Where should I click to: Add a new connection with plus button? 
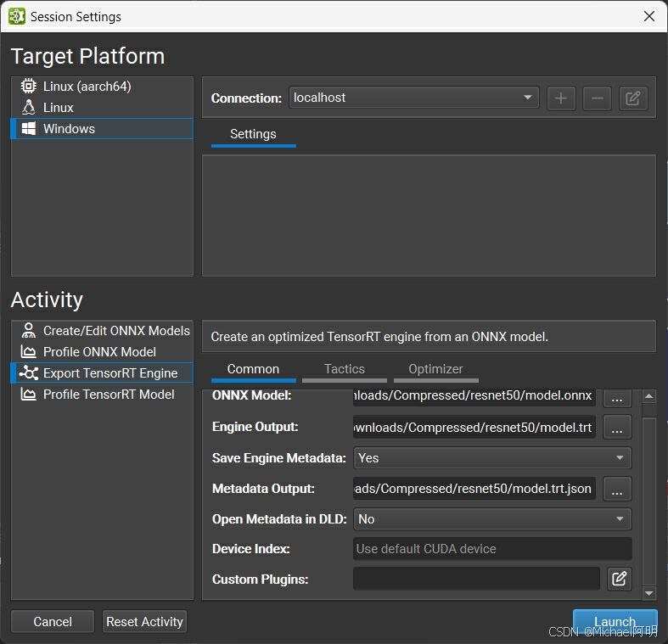click(x=561, y=98)
